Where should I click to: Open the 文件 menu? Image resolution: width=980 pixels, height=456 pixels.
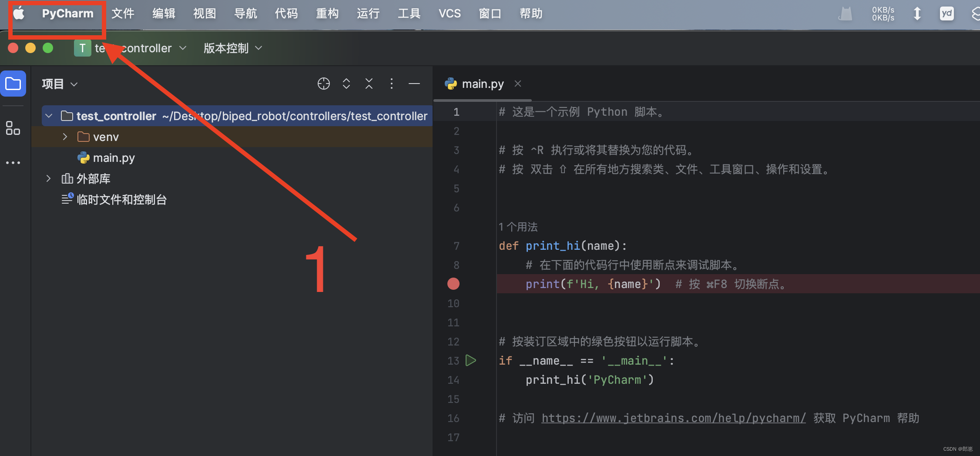[123, 13]
